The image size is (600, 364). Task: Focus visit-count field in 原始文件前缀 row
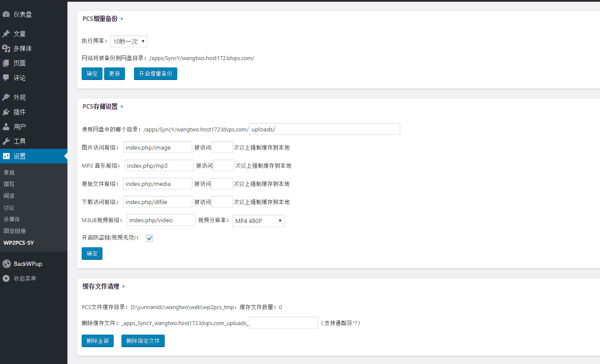[x=222, y=184]
